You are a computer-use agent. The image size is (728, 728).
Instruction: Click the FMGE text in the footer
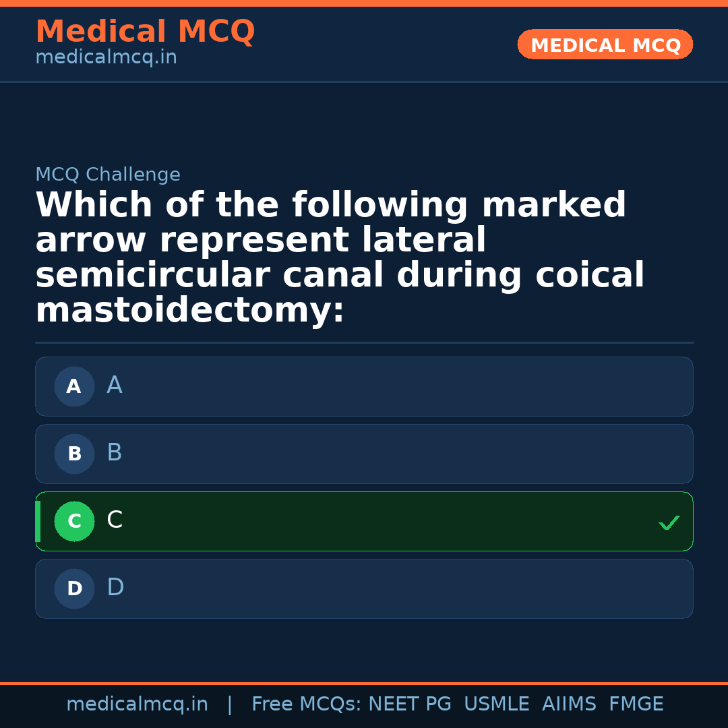click(x=636, y=704)
